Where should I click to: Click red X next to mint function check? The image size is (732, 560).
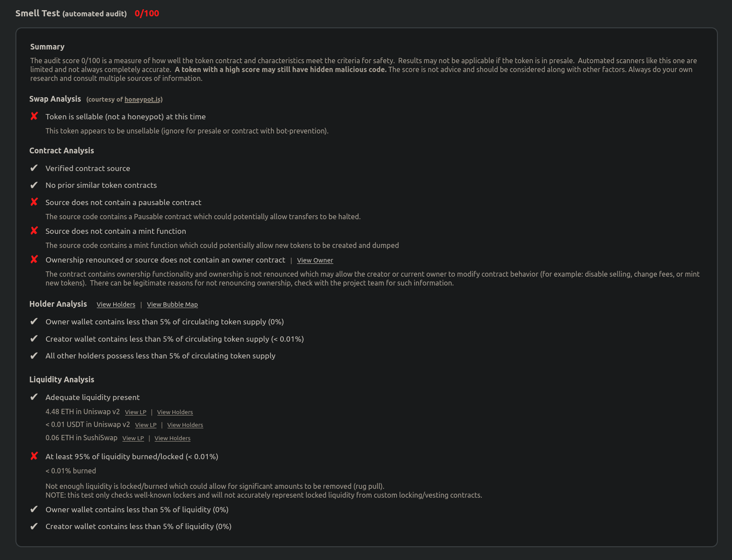[x=34, y=231]
